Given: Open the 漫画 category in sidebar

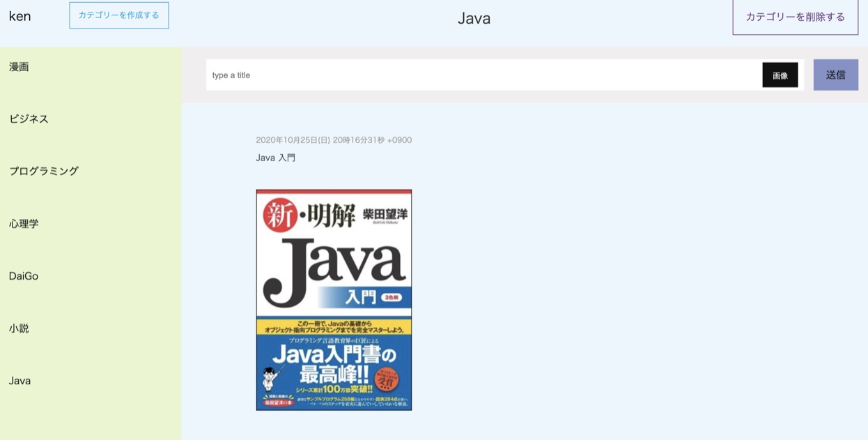Looking at the screenshot, I should click(x=19, y=67).
